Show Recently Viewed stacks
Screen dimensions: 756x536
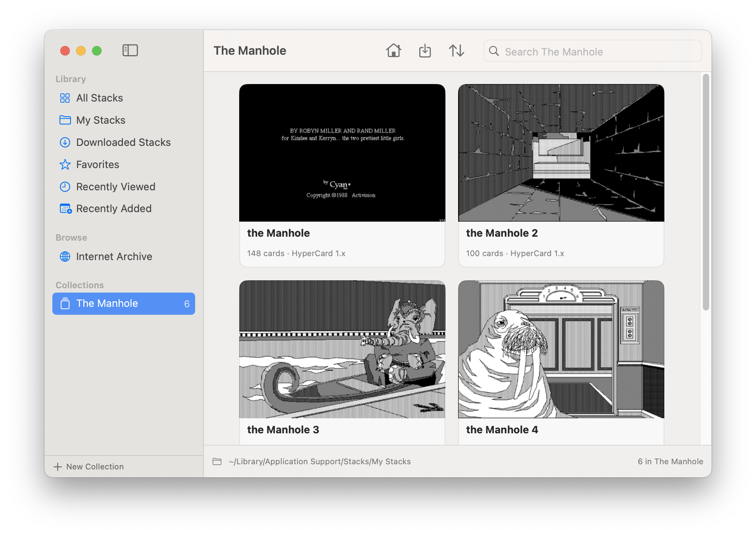(x=124, y=187)
